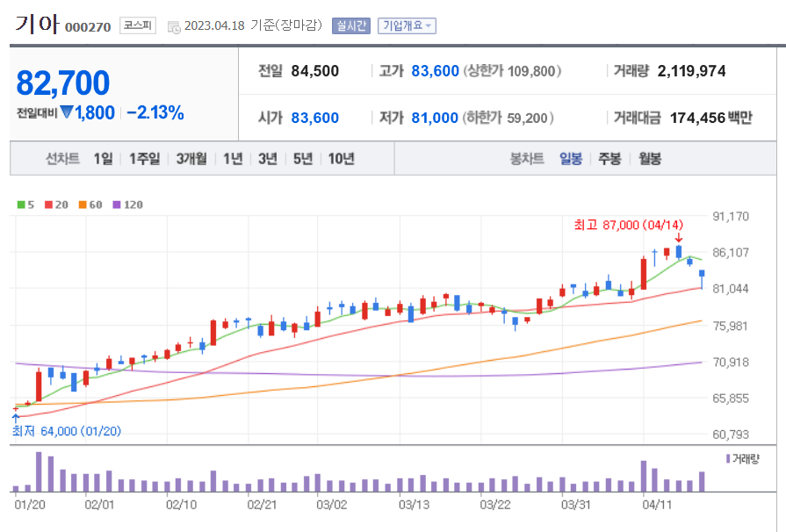
Task: Click the current price 82,700
Action: 63,83
